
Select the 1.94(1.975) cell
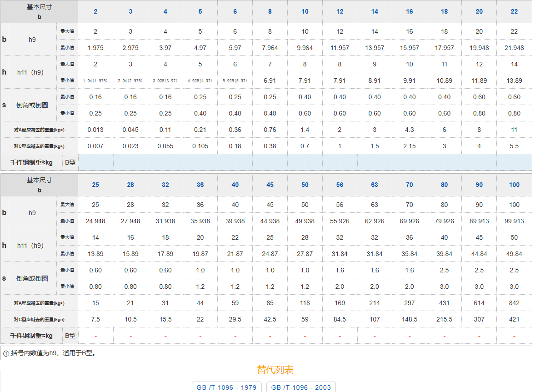click(x=95, y=80)
